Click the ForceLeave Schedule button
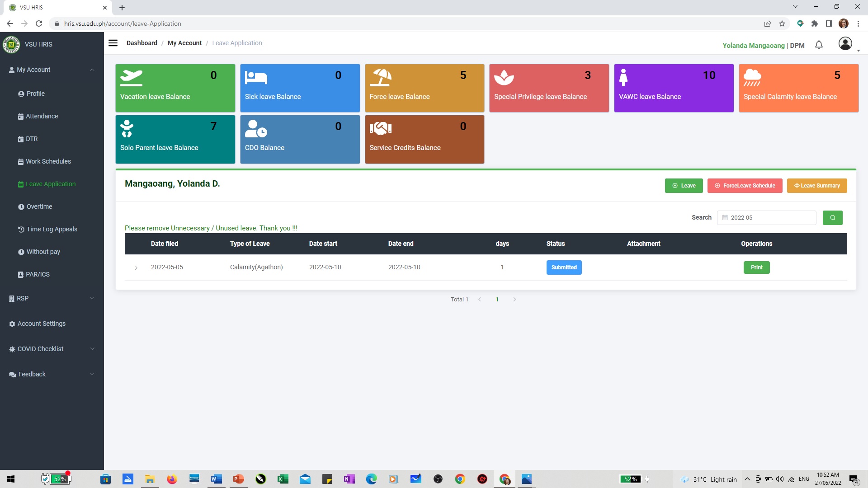868x488 pixels. click(x=745, y=186)
